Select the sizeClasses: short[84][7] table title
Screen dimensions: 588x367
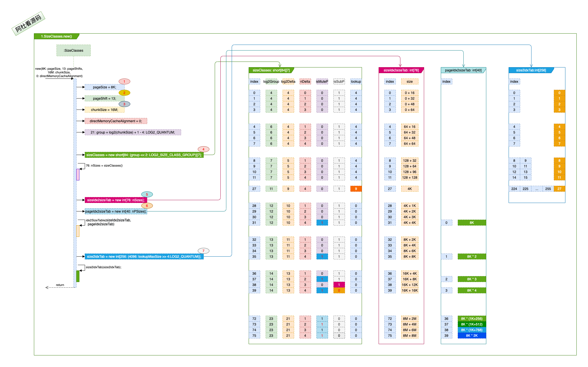[x=271, y=70]
